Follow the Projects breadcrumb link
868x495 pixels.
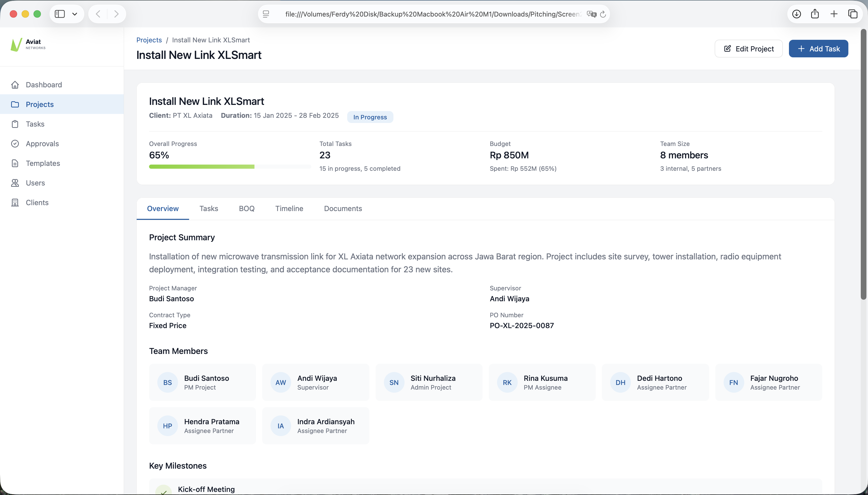coord(149,40)
